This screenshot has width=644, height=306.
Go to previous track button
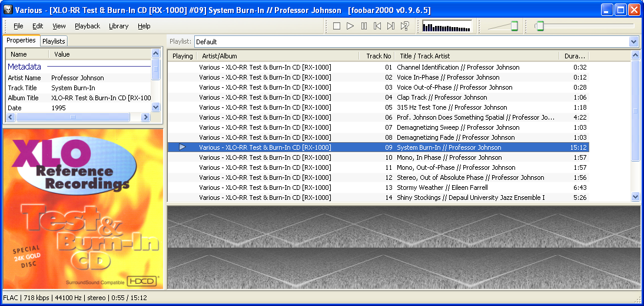[x=377, y=27]
